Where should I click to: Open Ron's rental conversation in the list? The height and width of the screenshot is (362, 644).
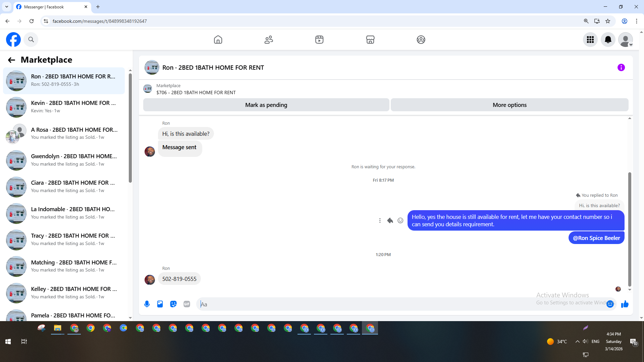(64, 81)
